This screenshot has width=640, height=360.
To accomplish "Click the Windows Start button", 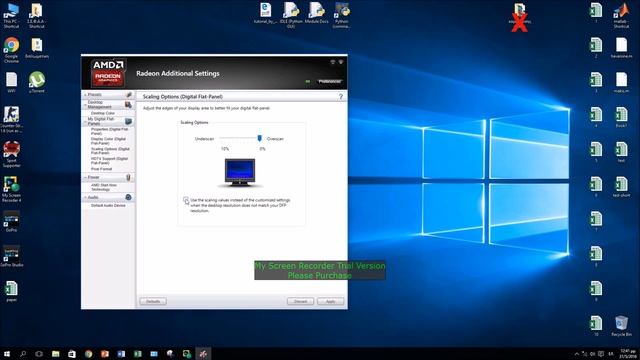I will point(7,354).
